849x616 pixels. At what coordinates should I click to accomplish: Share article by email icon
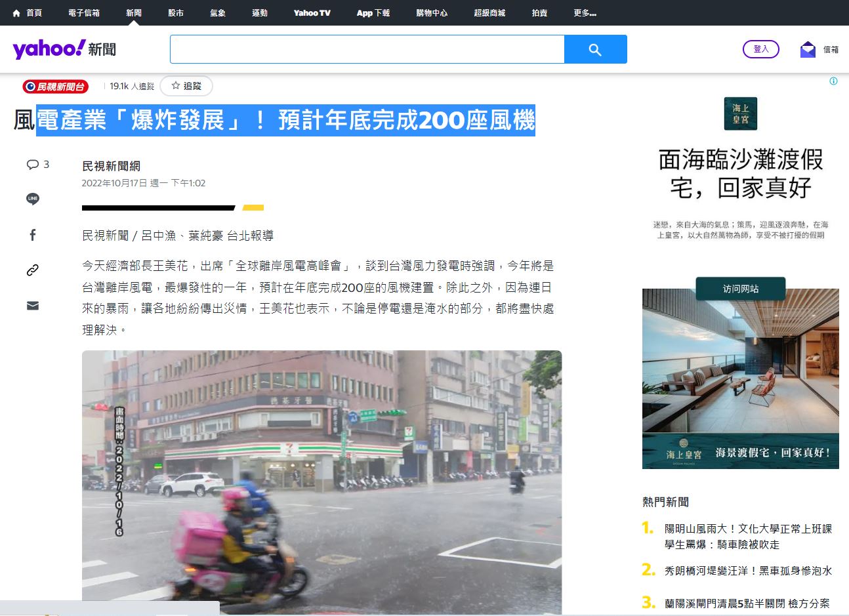pos(33,306)
